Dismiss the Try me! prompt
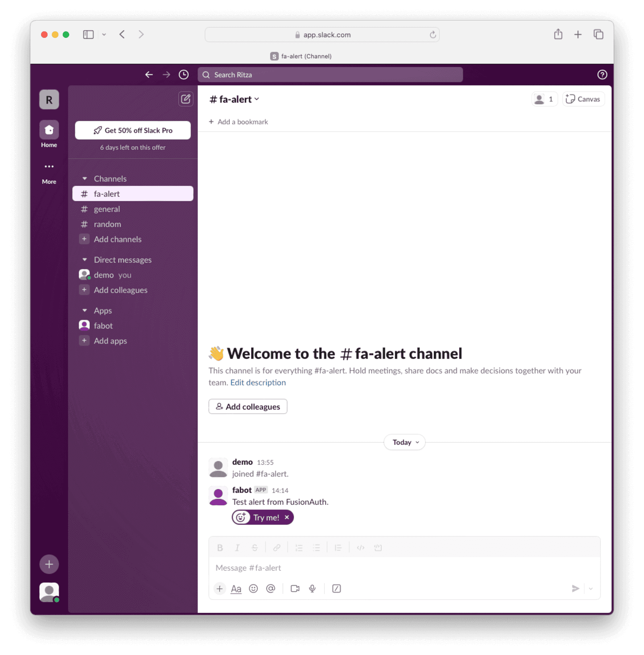Image resolution: width=644 pixels, height=655 pixels. pos(287,517)
